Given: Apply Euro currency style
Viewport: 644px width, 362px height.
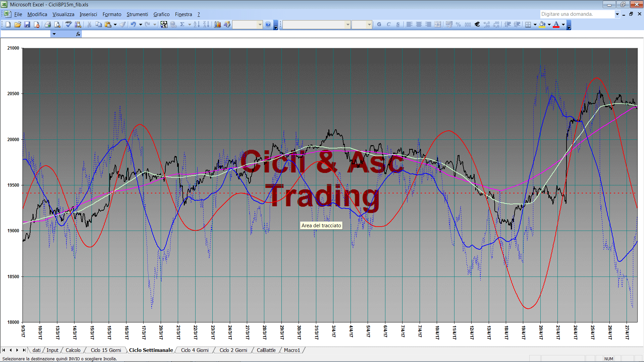Looking at the screenshot, I should [477, 24].
